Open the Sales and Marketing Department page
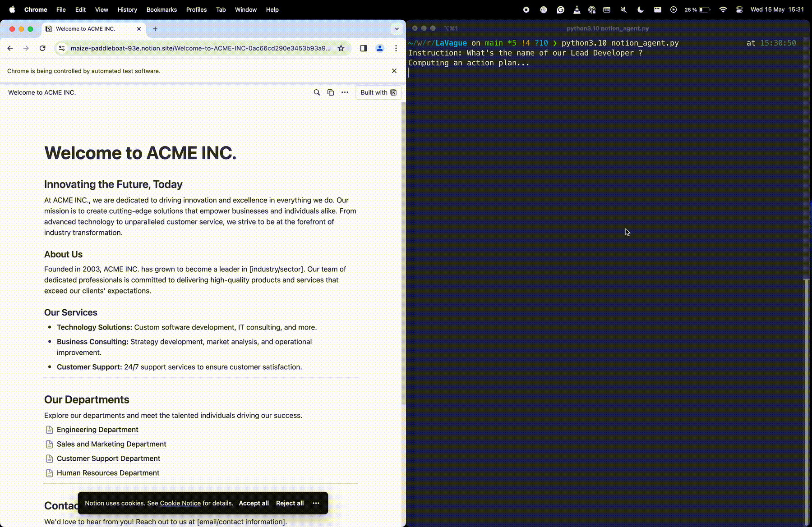The height and width of the screenshot is (527, 812). tap(111, 444)
